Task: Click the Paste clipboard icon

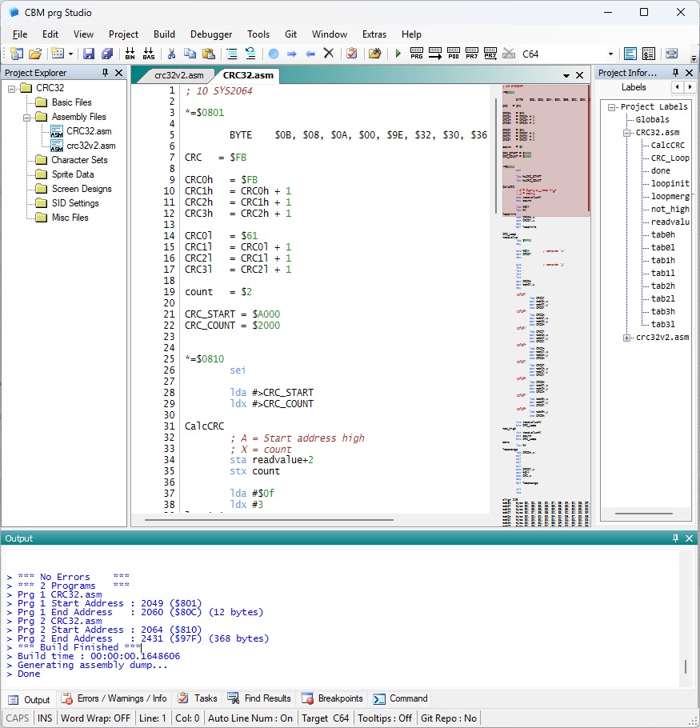Action: (x=208, y=54)
